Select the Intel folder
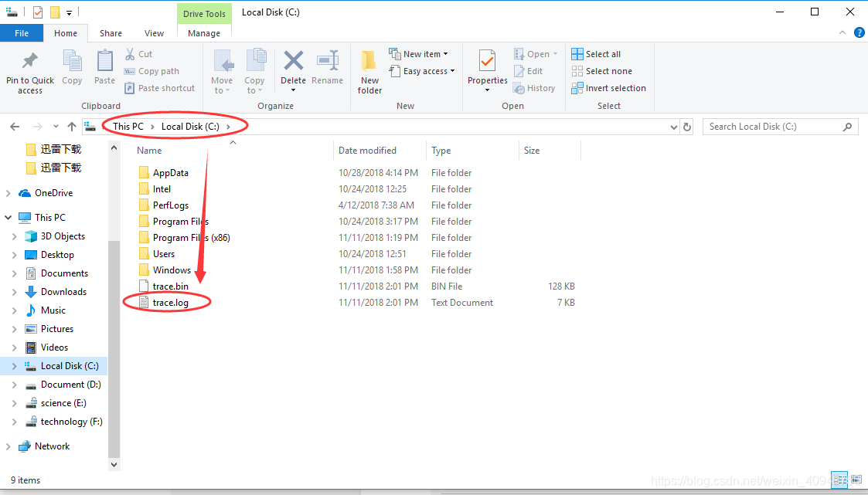The height and width of the screenshot is (495, 868). (162, 188)
